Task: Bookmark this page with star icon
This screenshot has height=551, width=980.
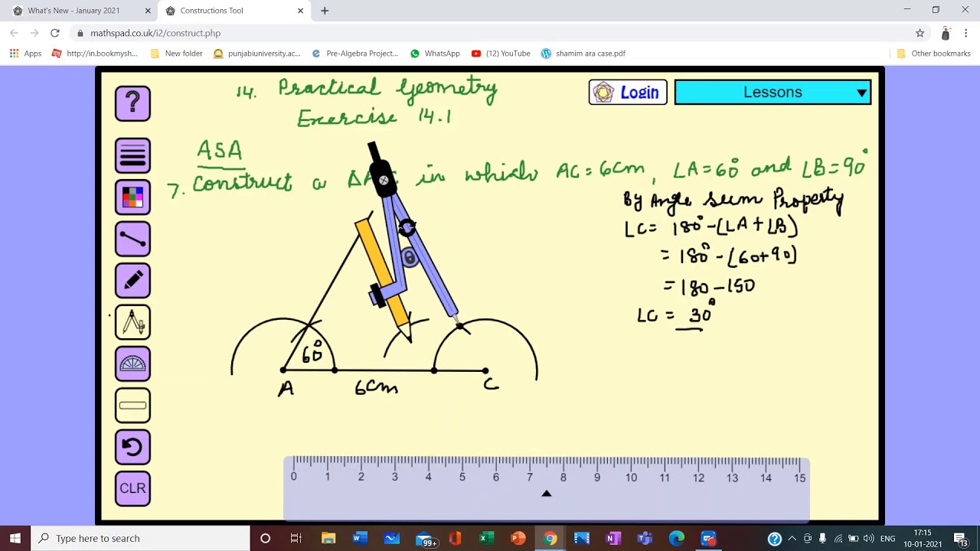Action: (x=920, y=33)
